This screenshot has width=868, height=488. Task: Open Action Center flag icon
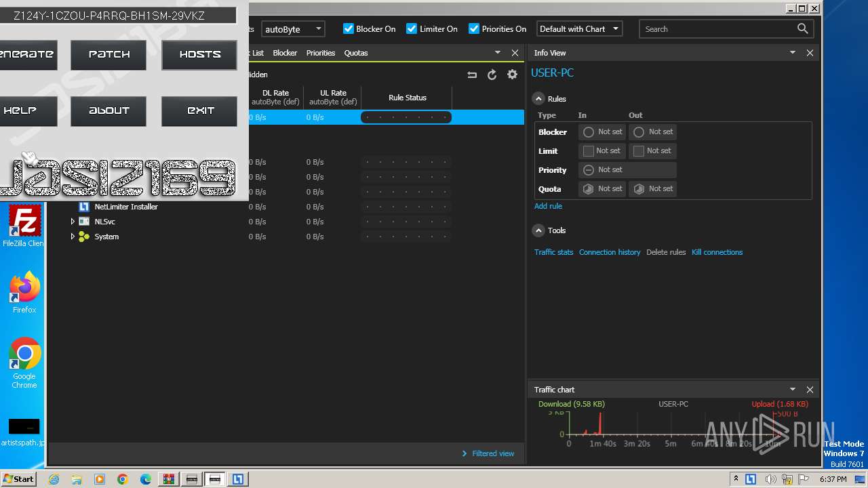(x=804, y=479)
